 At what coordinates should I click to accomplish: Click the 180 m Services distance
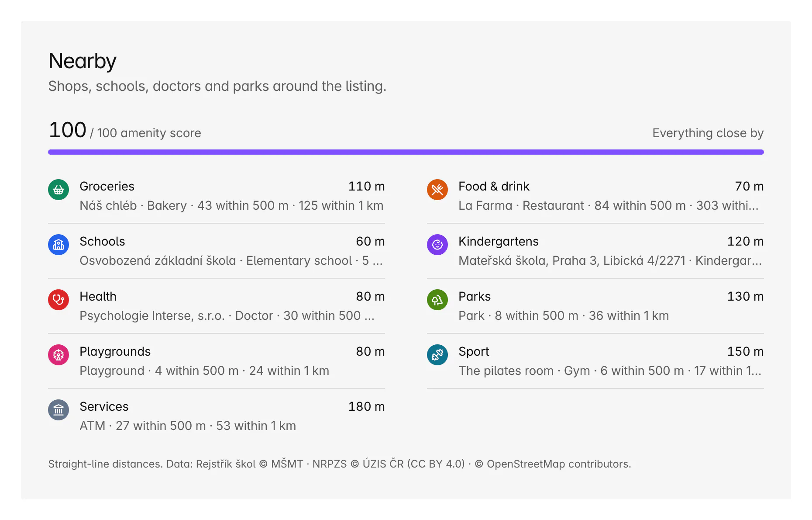click(366, 407)
